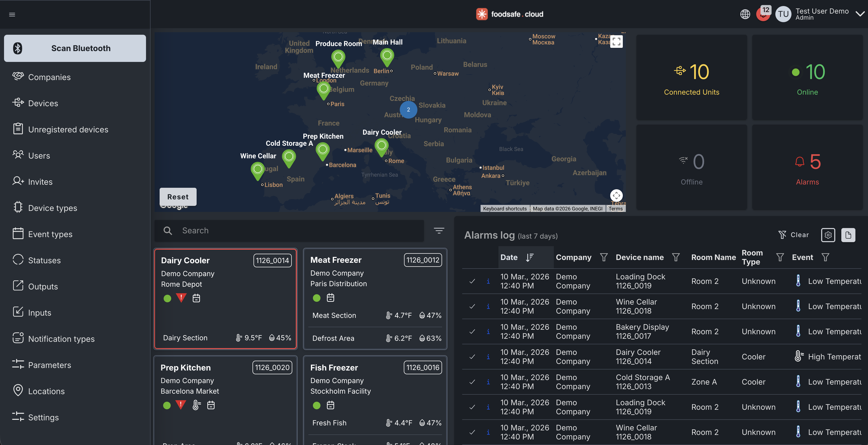The width and height of the screenshot is (868, 445).
Task: Click the language globe icon in the header
Action: tap(745, 14)
